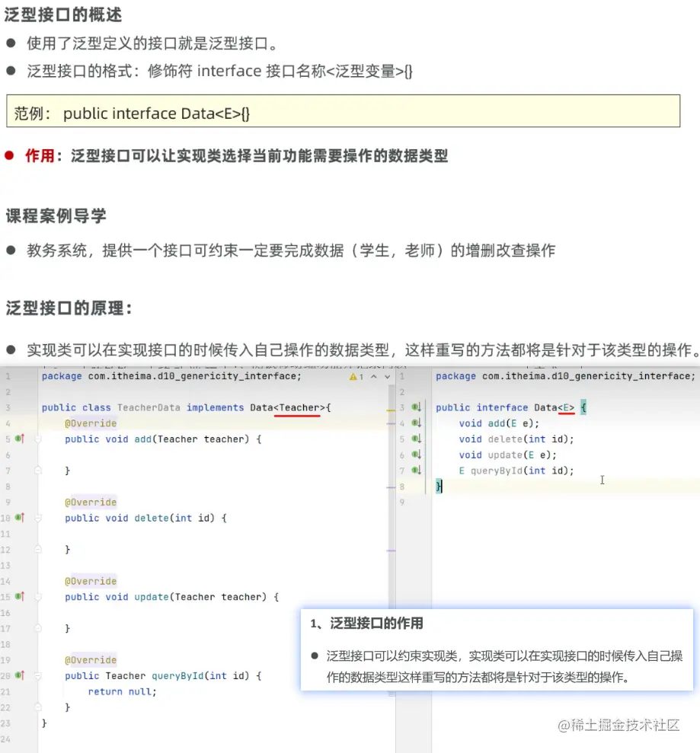Click the heading '课程案例导学'
The height and width of the screenshot is (753, 700).
click(56, 215)
